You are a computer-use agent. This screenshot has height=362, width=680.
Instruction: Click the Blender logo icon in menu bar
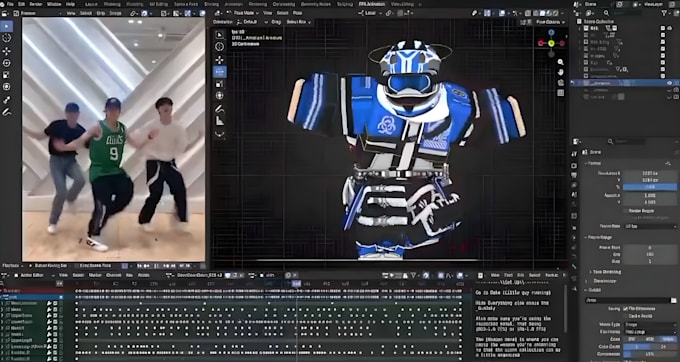click(x=3, y=4)
